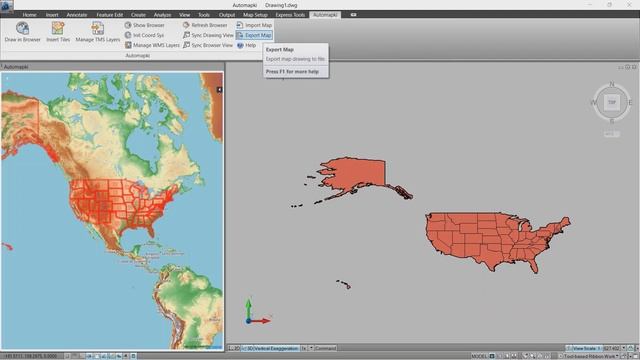
Task: Open the Map Setup ribbon tab
Action: point(255,15)
